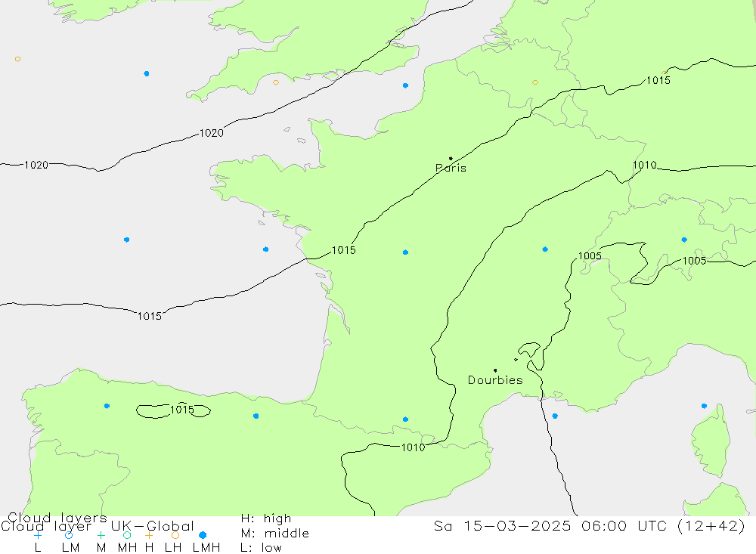Click the orange LH circle above Germany's 1015 label
Screen dimensions: 756x554
[x=665, y=73]
